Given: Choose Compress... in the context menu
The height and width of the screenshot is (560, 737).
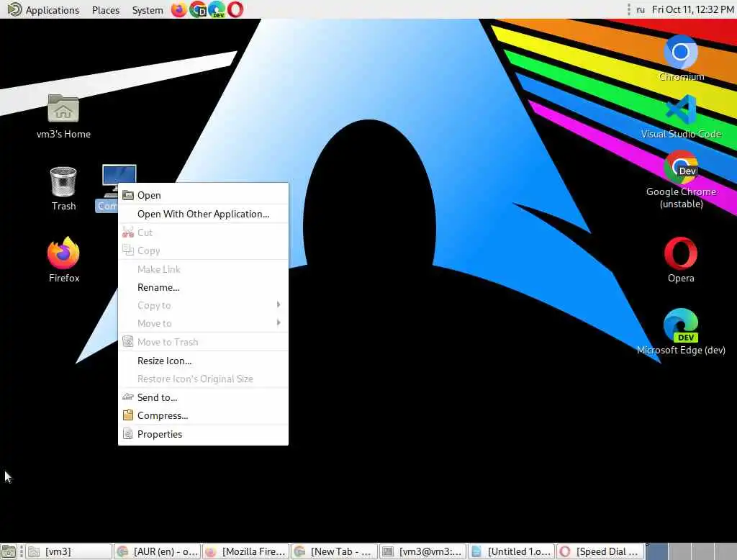Looking at the screenshot, I should click(203, 415).
